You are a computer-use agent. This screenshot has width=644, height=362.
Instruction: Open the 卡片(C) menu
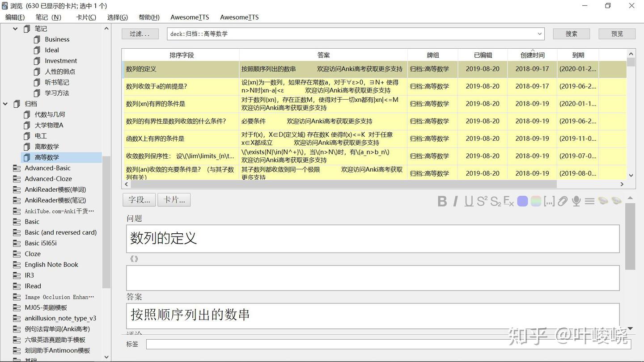coord(86,17)
